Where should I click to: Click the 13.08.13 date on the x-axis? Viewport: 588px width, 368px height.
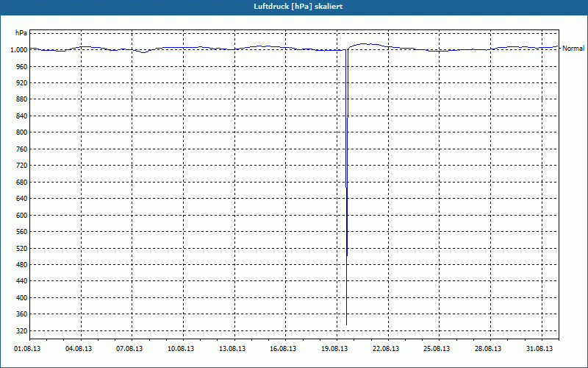pyautogui.click(x=232, y=349)
